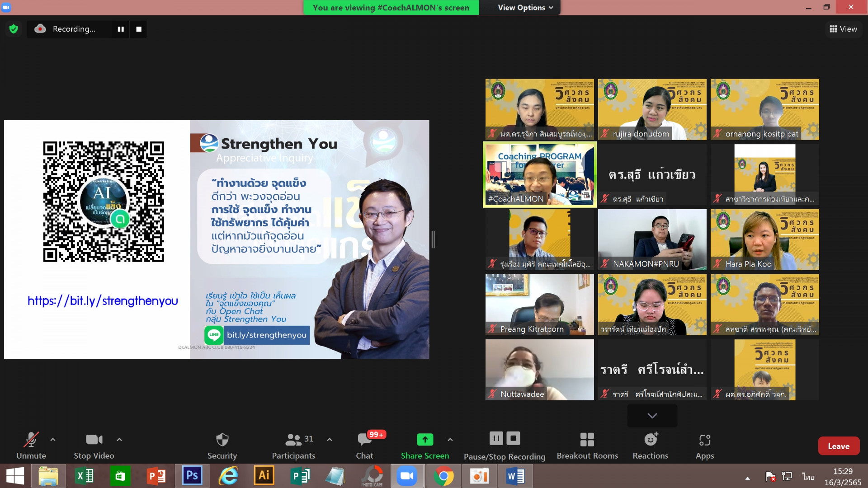The height and width of the screenshot is (488, 868).
Task: Open the Participants panel
Action: click(x=294, y=446)
